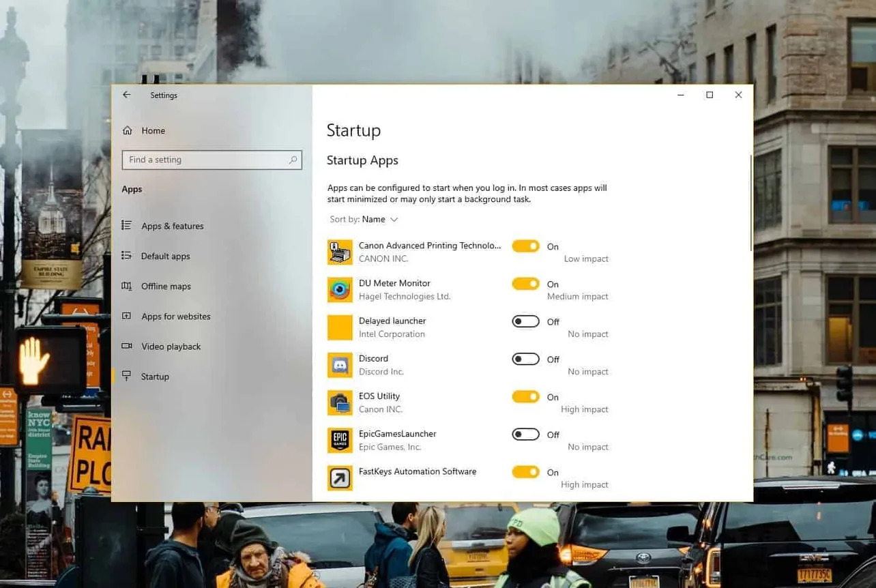This screenshot has height=588, width=876.
Task: Switch to Video playback settings
Action: (x=171, y=346)
